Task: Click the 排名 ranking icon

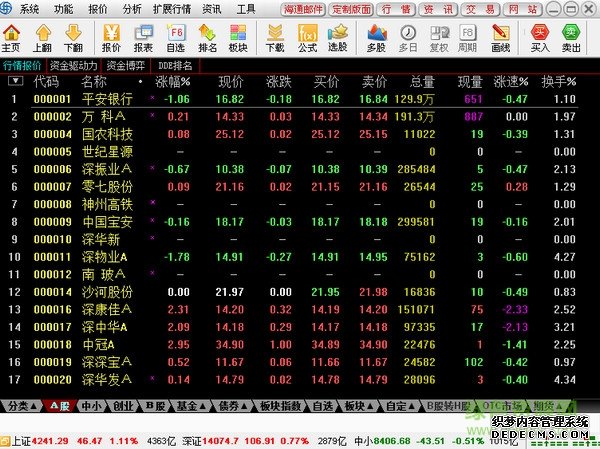Action: coord(207,38)
